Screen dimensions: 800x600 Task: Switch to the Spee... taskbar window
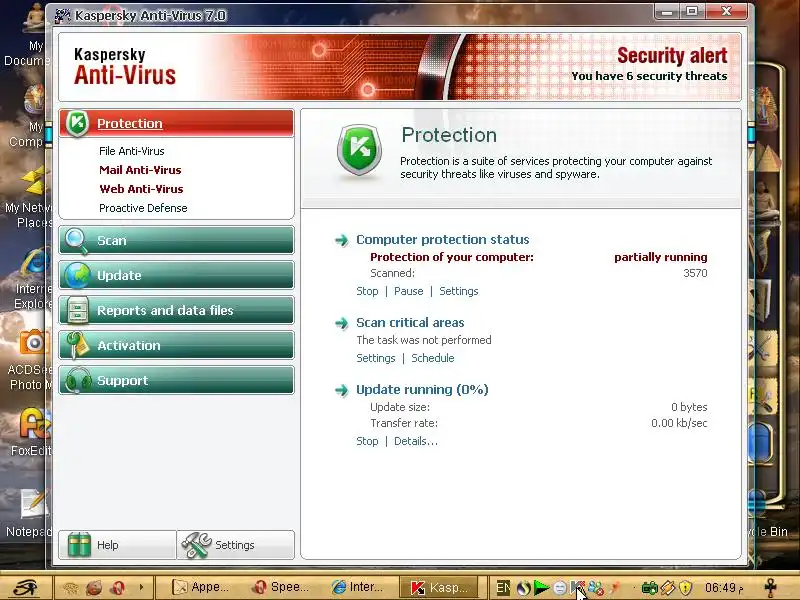click(282, 588)
